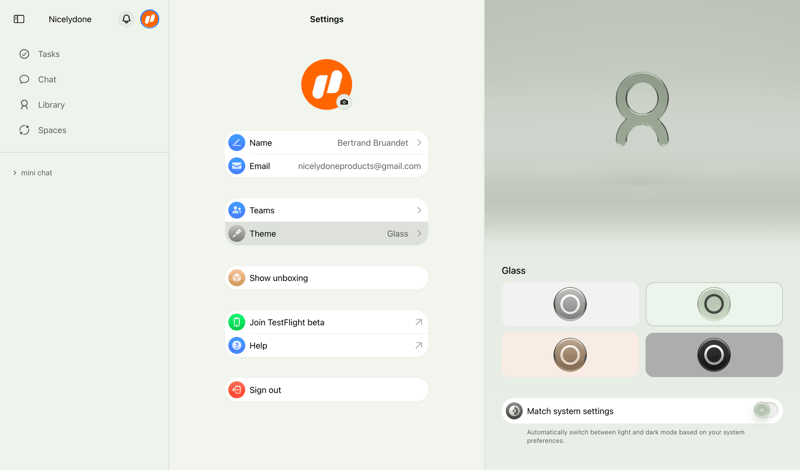The width and height of the screenshot is (800, 470).
Task: Click the Tasks checkmark icon
Action: click(24, 54)
